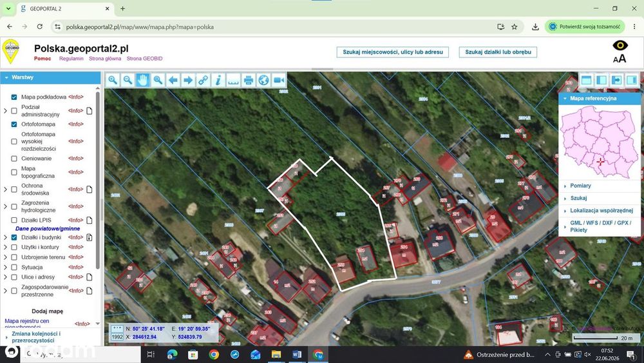Go to previous map view arrow
The image size is (644, 363).
coord(173,80)
